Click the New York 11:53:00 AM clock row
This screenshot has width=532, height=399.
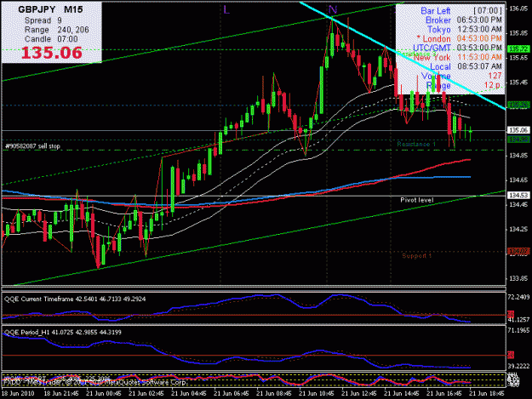(x=457, y=57)
